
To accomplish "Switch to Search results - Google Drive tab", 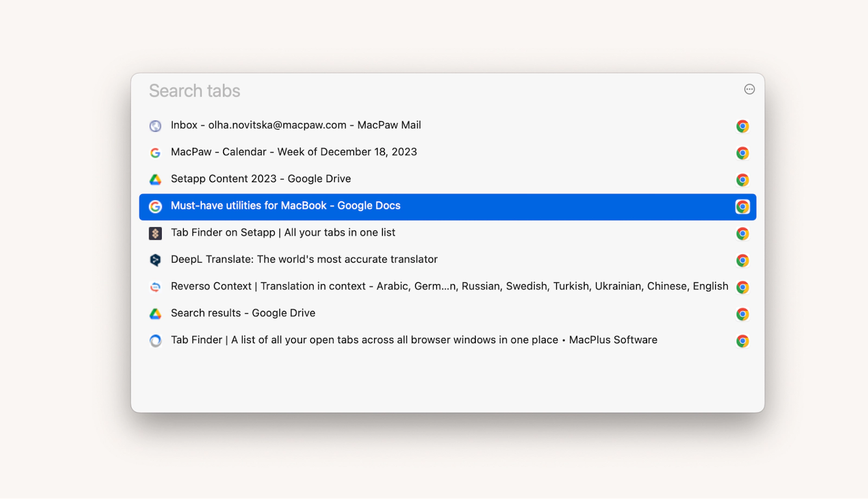I will tap(448, 314).
